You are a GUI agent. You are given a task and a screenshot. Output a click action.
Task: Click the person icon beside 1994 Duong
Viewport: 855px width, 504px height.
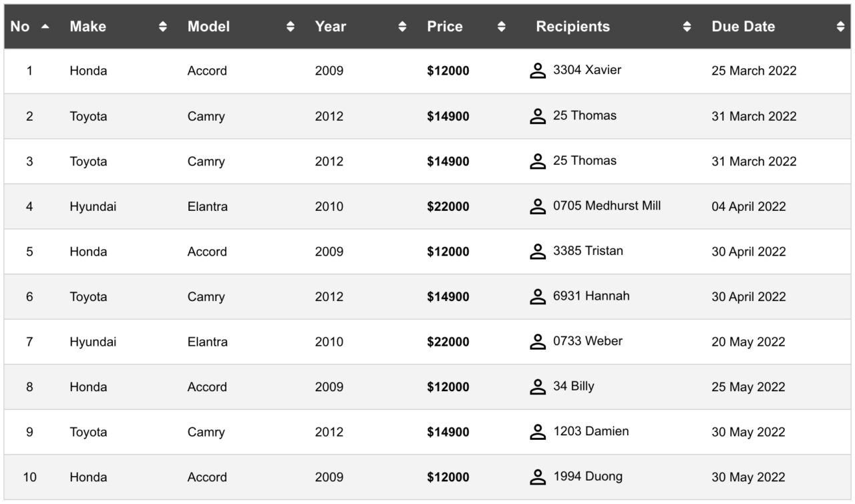[538, 477]
